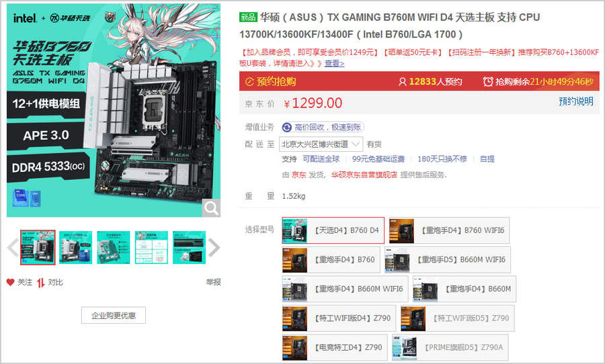Click the left arrow of thumbnail carousel
Screen dimensions: 605x364
(13, 248)
